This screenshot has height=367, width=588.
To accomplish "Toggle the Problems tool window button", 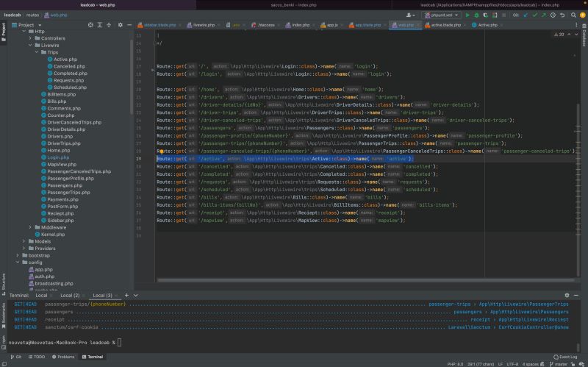I will (63, 357).
